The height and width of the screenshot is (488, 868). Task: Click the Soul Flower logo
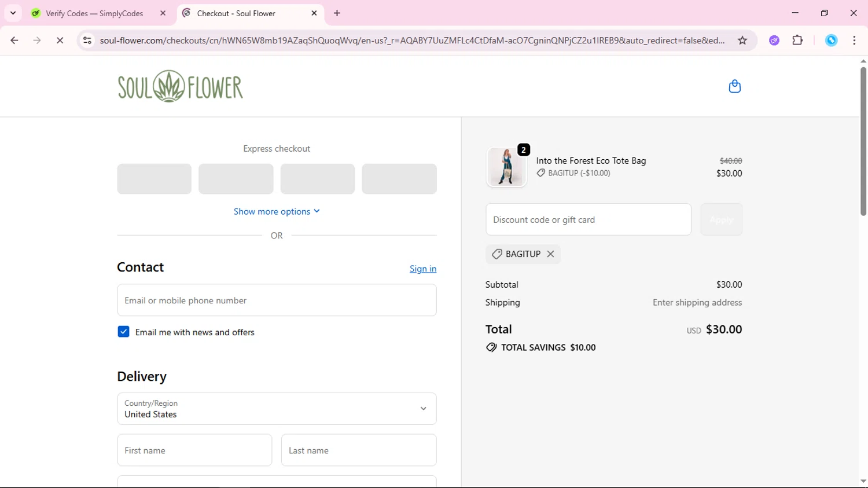tap(181, 86)
